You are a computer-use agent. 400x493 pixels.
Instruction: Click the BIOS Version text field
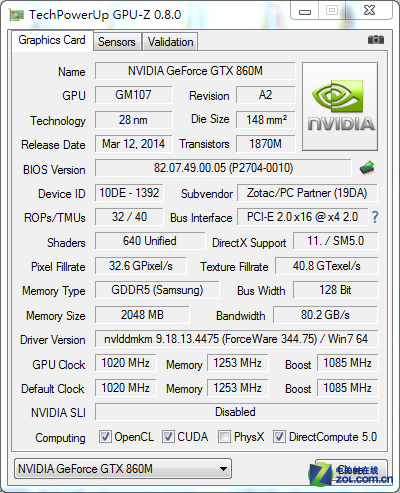point(223,168)
